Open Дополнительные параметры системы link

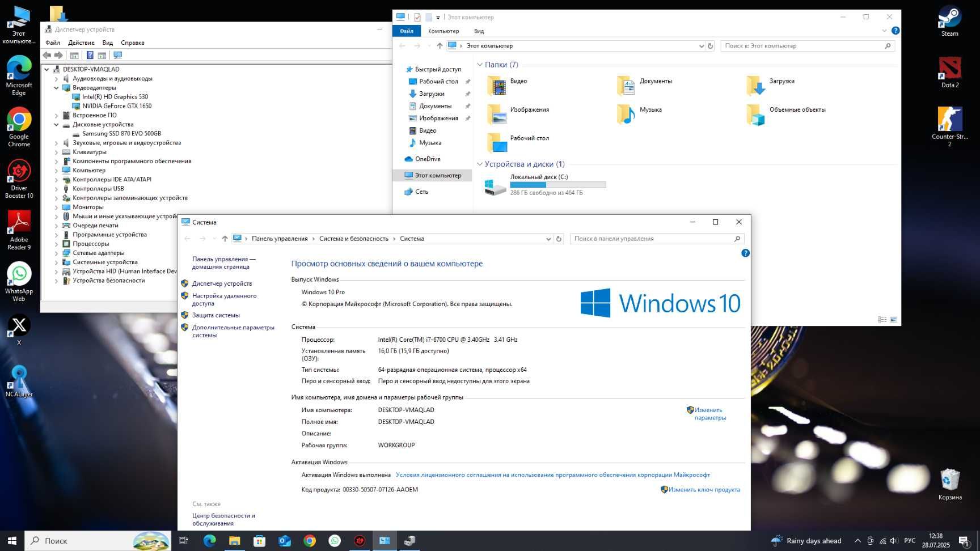pyautogui.click(x=233, y=331)
